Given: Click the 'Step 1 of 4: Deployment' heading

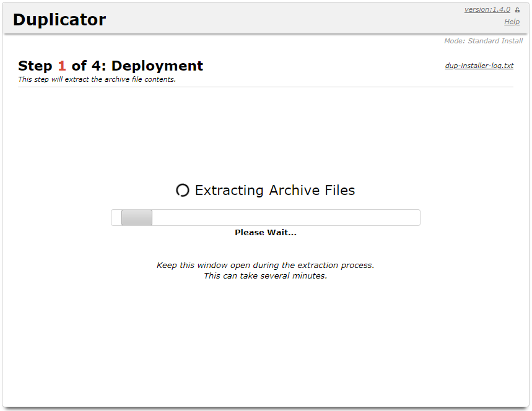Looking at the screenshot, I should coord(110,66).
